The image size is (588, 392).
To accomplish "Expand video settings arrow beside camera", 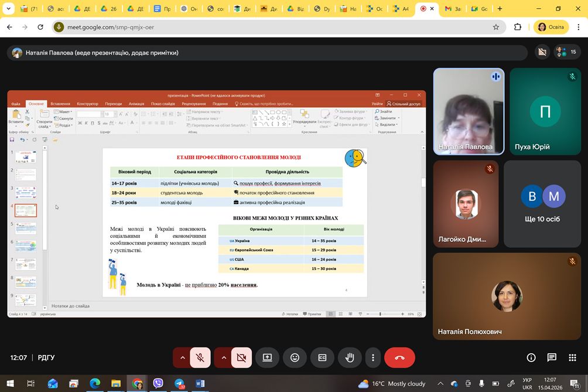I will tap(223, 357).
